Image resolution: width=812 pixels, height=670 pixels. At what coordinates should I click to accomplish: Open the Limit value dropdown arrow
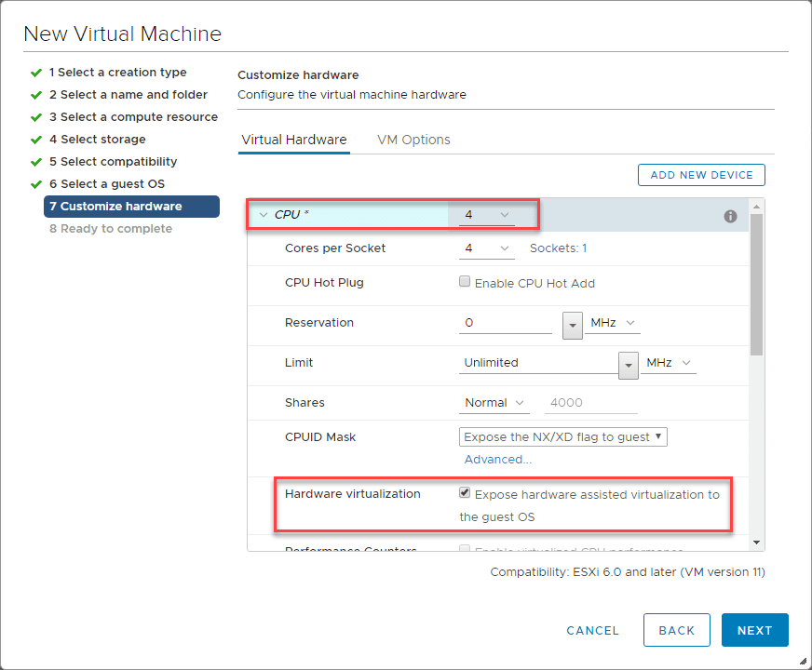click(x=629, y=364)
